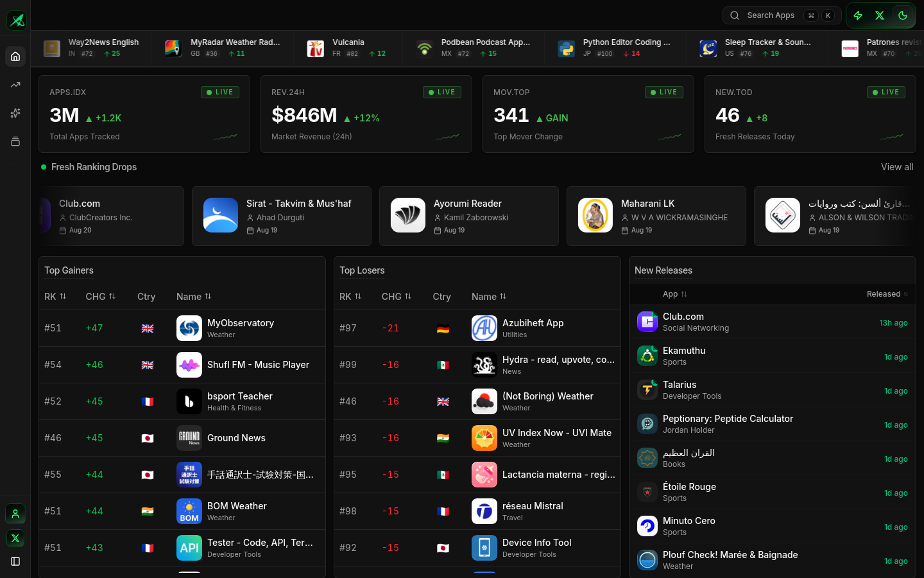Click the Étoile Rouge app icon
The image size is (924, 578).
pos(647,492)
